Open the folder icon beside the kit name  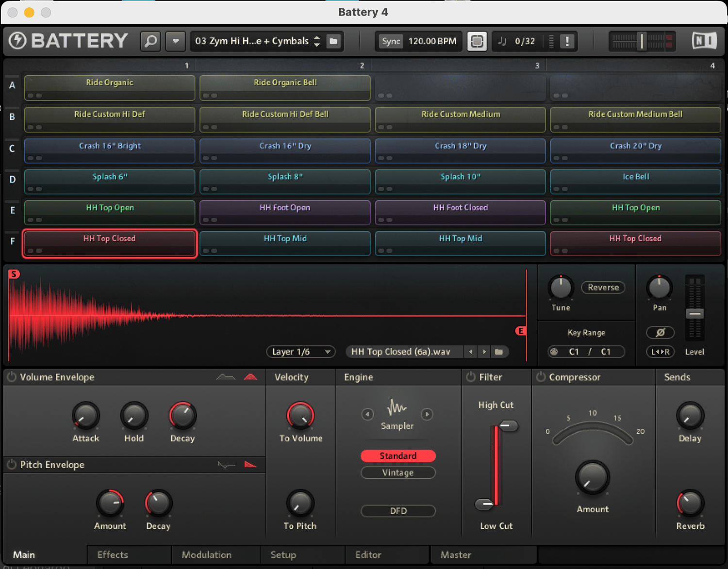tap(333, 41)
